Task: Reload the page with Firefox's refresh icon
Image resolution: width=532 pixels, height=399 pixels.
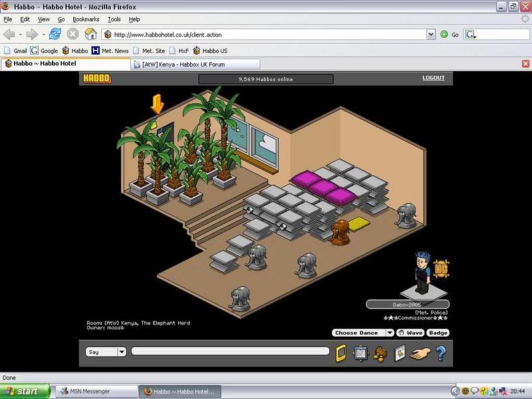Action: (55, 34)
